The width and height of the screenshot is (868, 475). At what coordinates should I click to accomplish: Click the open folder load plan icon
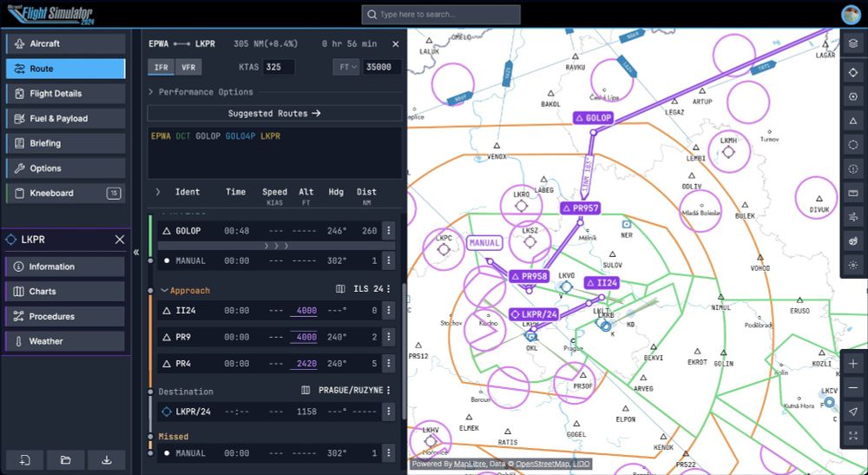[65, 460]
